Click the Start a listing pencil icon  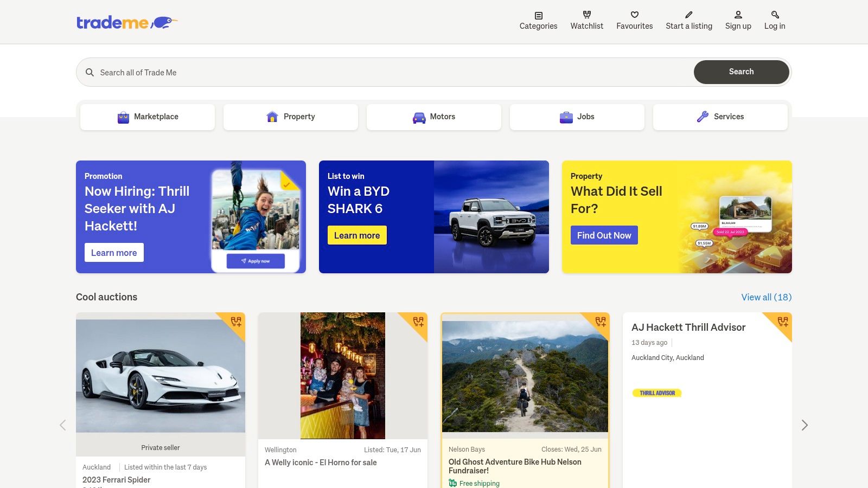pos(689,15)
